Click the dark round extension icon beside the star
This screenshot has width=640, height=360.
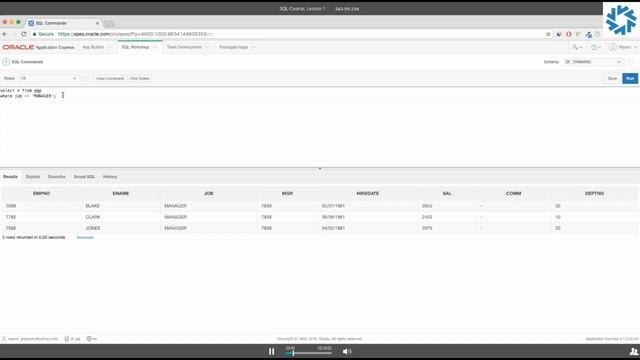click(x=559, y=34)
